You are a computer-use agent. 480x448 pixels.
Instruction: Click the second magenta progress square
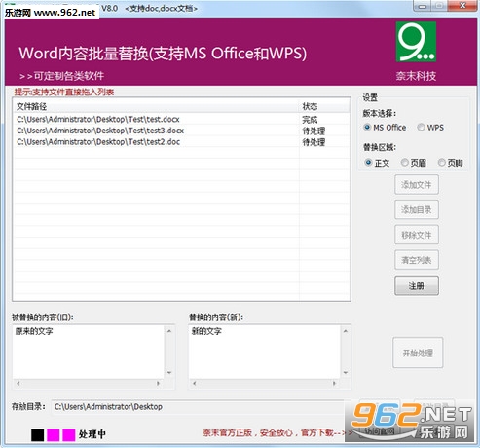(x=69, y=434)
